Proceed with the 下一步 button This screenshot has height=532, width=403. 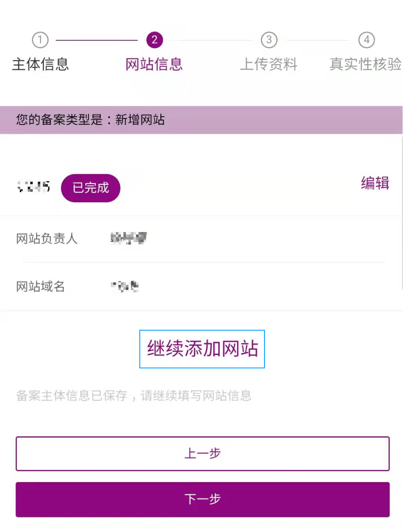pos(202,499)
